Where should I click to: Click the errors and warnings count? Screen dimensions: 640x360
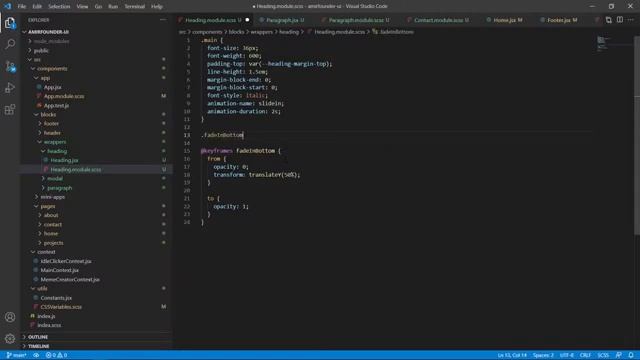click(56, 355)
